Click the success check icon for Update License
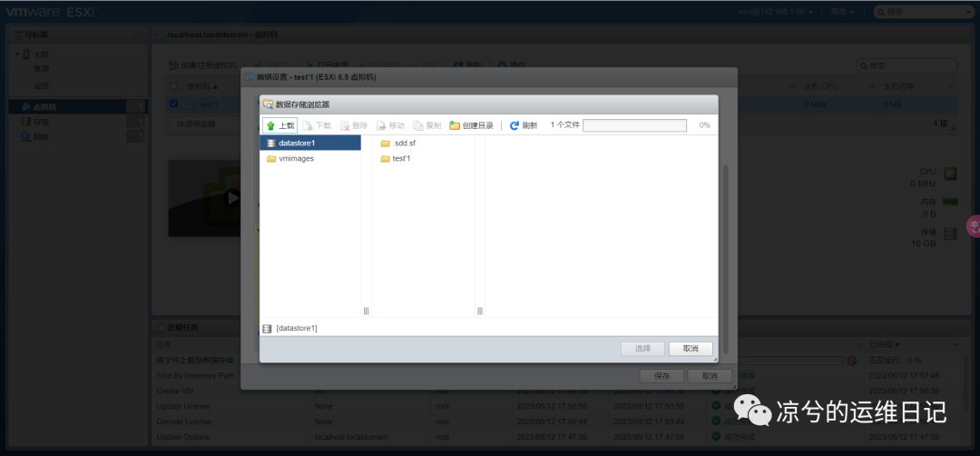This screenshot has height=456, width=980. (716, 406)
